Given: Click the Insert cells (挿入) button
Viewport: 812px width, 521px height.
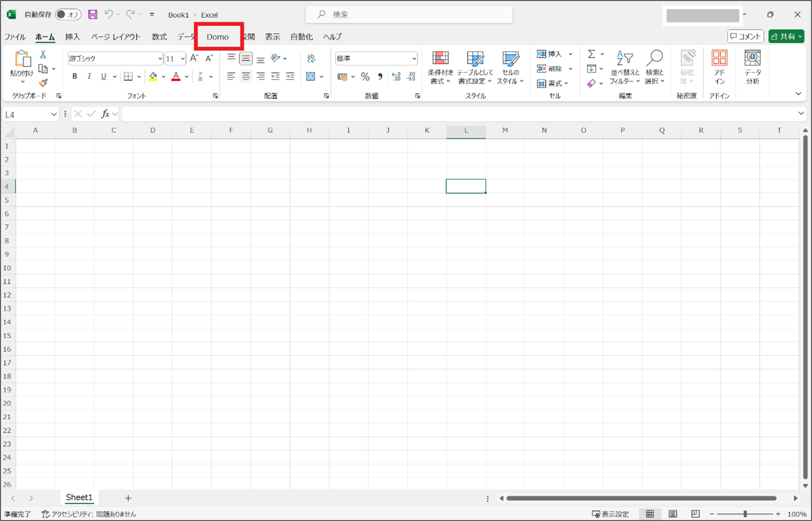Looking at the screenshot, I should 549,54.
